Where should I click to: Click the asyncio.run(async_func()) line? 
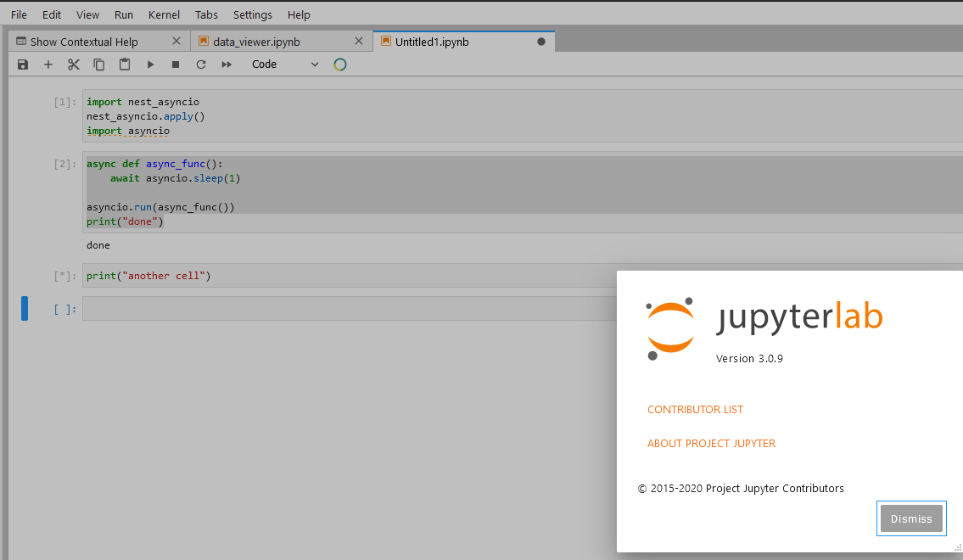(x=160, y=207)
